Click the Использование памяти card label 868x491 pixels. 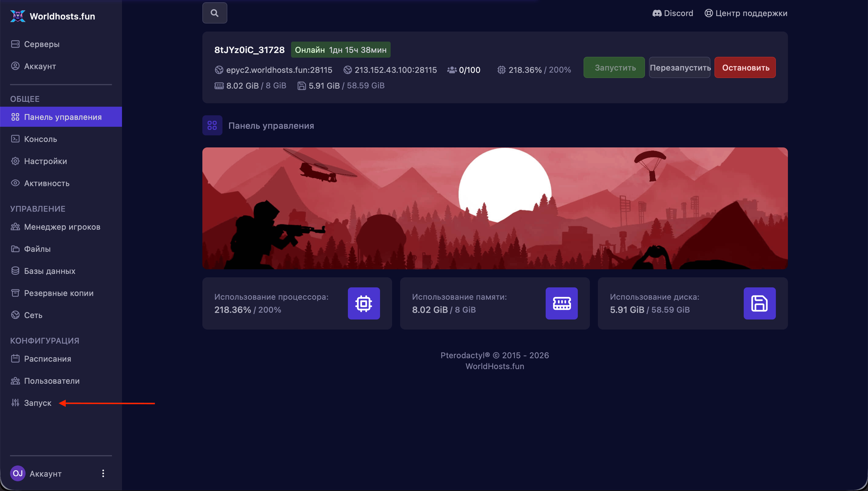(459, 297)
